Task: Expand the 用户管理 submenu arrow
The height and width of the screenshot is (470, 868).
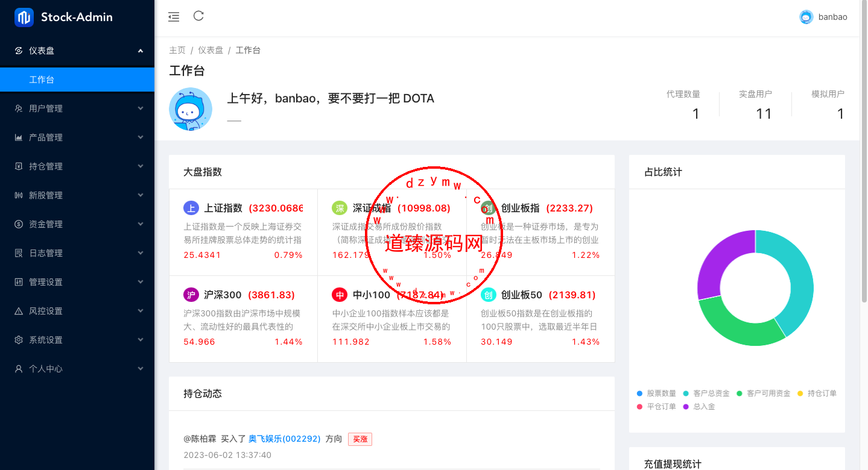Action: pos(141,108)
